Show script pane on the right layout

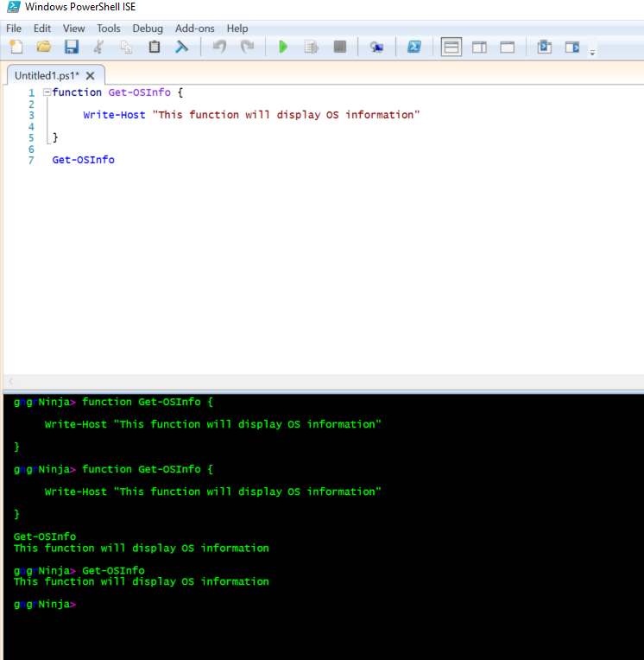coord(479,47)
